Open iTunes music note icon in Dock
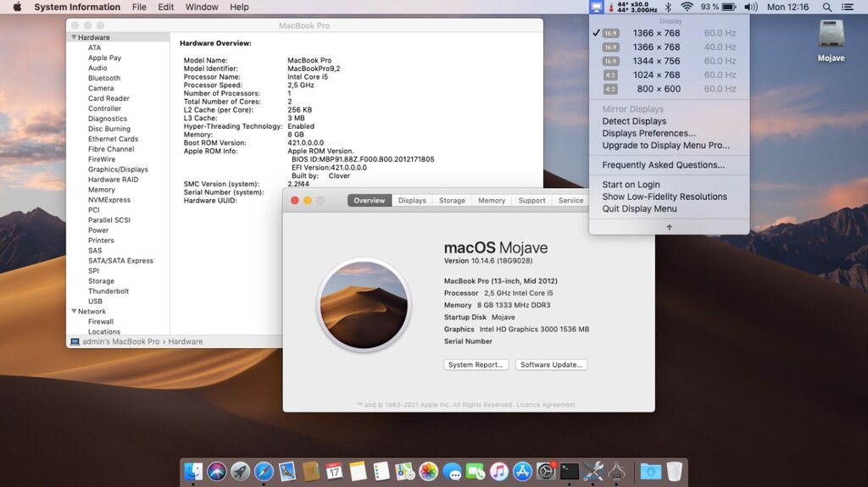Viewport: 868px width, 487px height. [498, 472]
